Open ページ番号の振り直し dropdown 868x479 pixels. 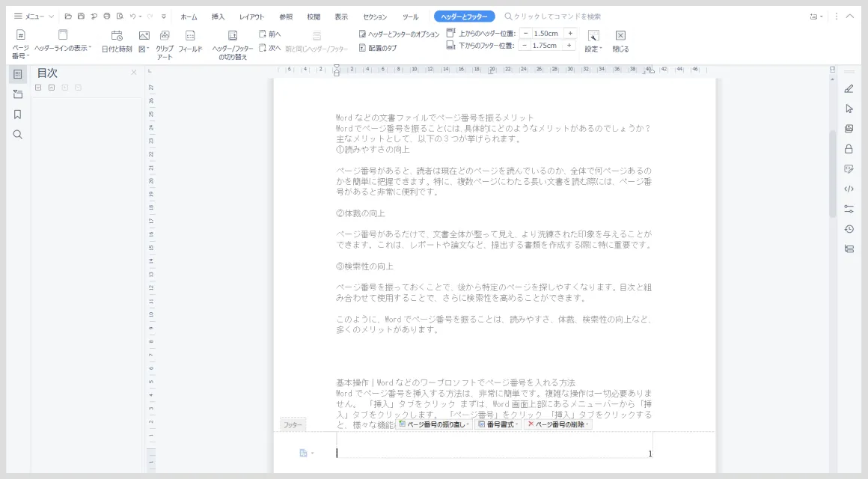point(435,424)
